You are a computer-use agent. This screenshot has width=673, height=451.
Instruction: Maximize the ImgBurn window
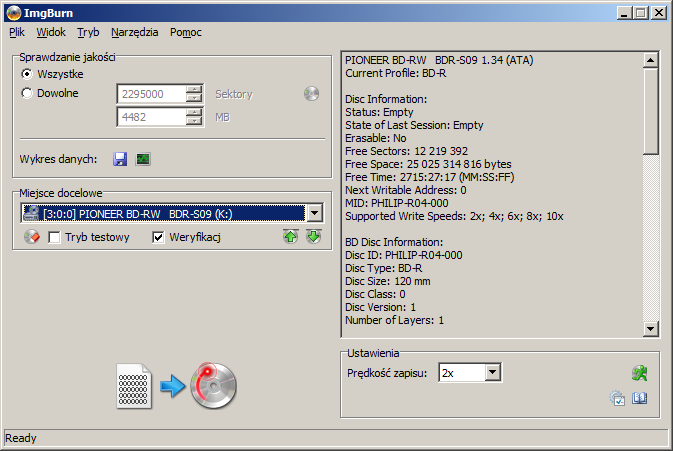tap(640, 13)
